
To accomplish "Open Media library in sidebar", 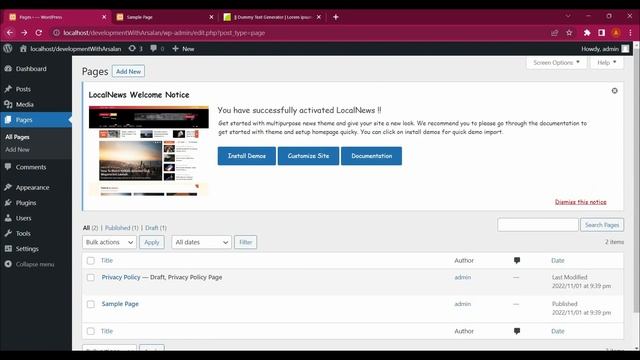I will (x=24, y=104).
